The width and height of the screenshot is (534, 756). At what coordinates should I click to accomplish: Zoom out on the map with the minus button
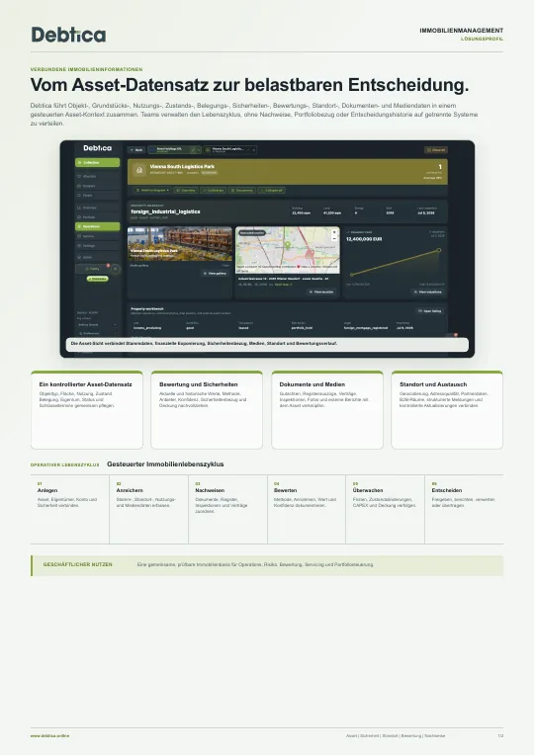(x=334, y=239)
